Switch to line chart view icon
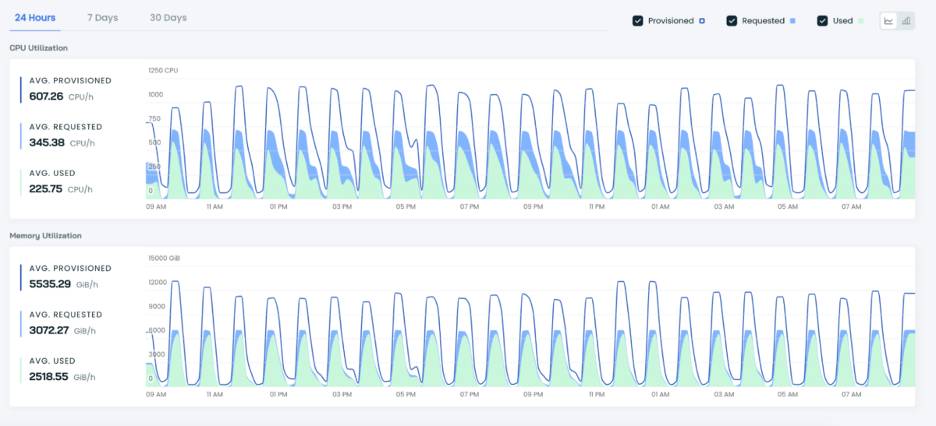This screenshot has height=426, width=936. (x=888, y=20)
